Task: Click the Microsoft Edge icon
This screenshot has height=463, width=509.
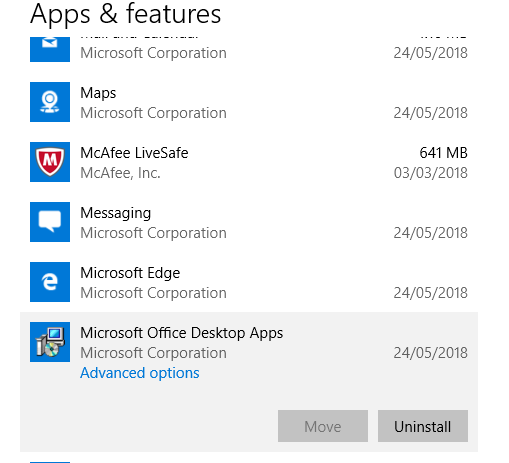Action: click(x=50, y=282)
